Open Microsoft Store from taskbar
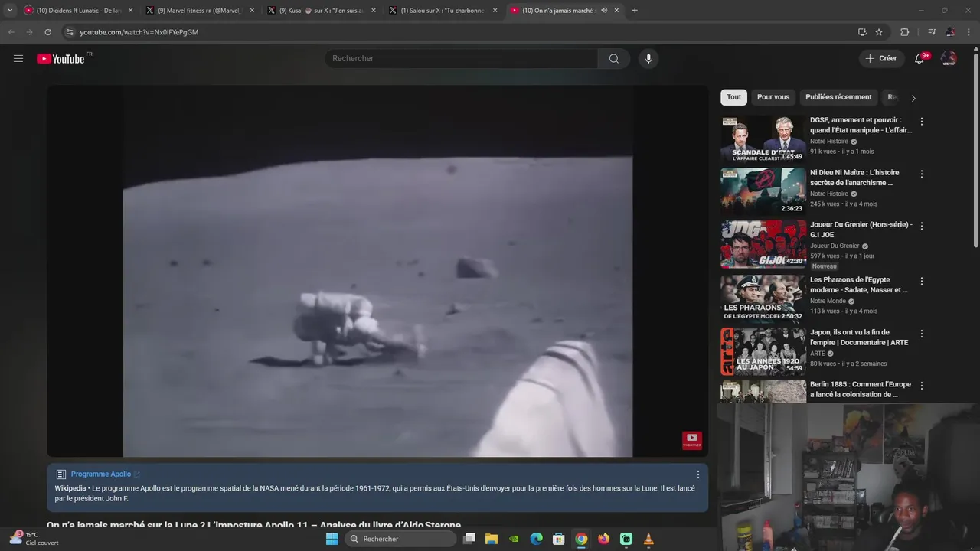 point(559,539)
